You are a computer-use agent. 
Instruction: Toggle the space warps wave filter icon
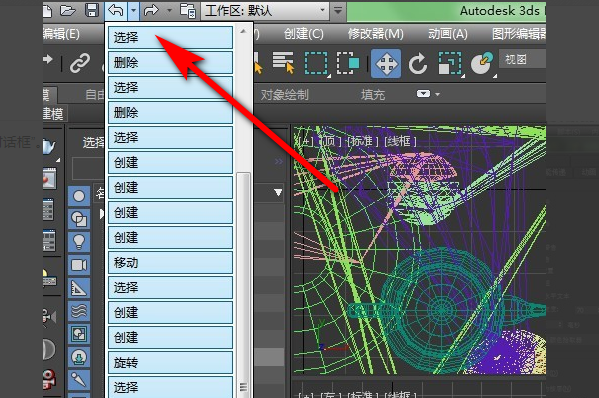pos(79,311)
